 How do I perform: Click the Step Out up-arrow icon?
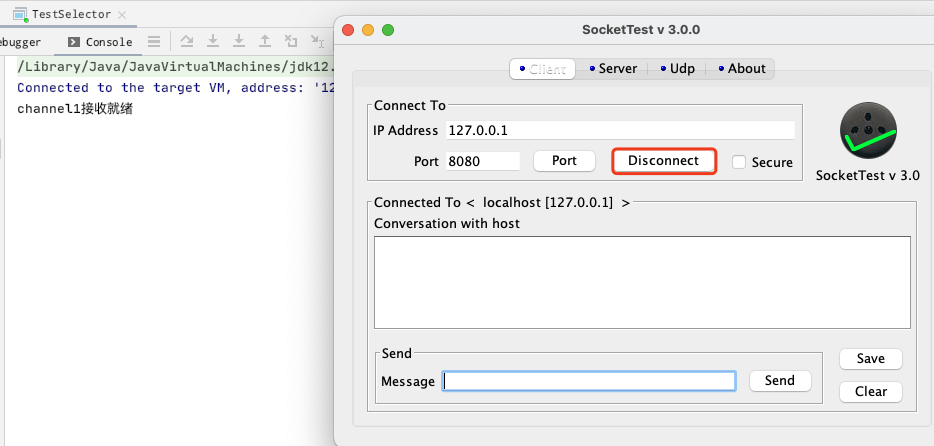pyautogui.click(x=264, y=41)
